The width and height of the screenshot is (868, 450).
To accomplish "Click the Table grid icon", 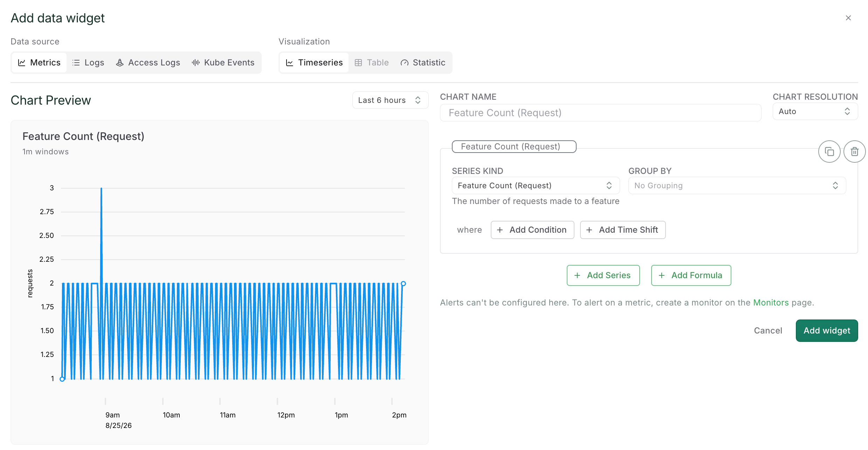I will pos(358,63).
